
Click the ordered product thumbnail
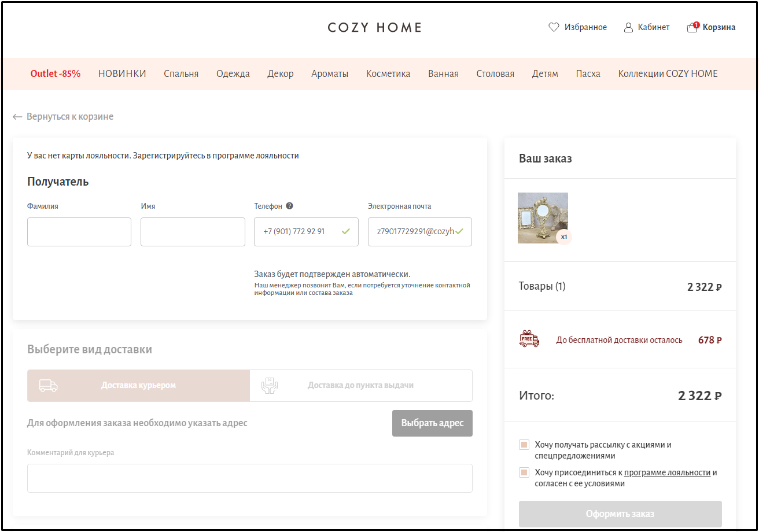543,218
